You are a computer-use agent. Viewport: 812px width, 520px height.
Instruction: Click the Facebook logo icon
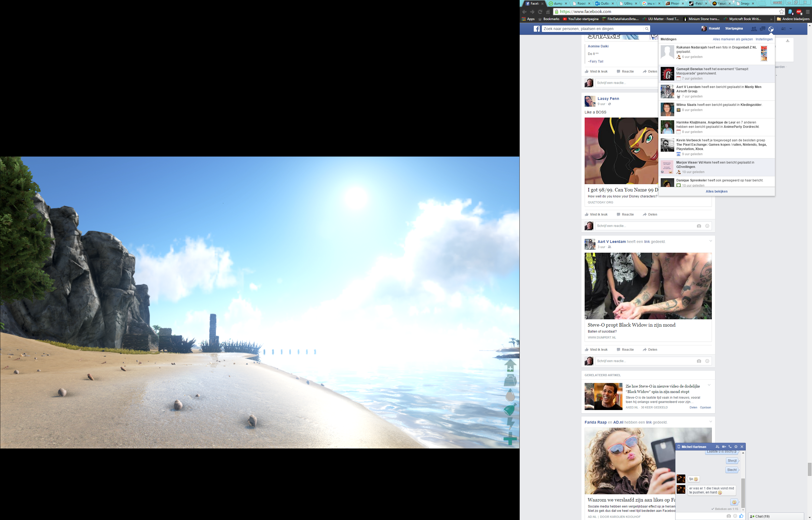pos(536,29)
